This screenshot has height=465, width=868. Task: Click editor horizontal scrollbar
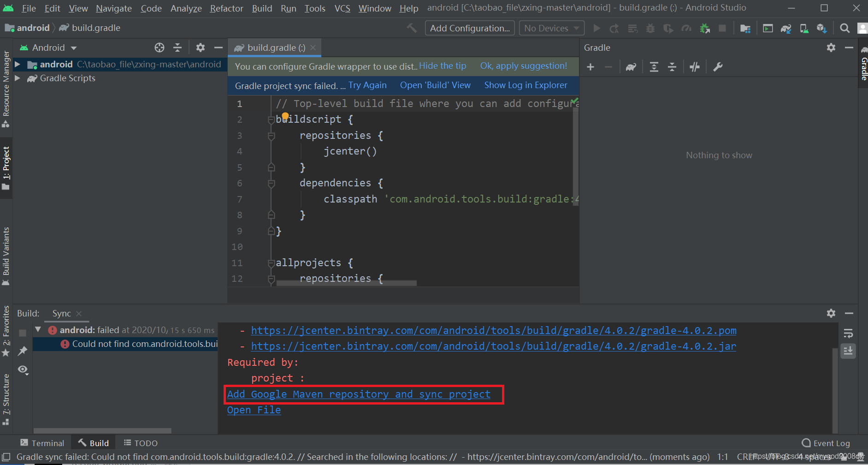346,283
